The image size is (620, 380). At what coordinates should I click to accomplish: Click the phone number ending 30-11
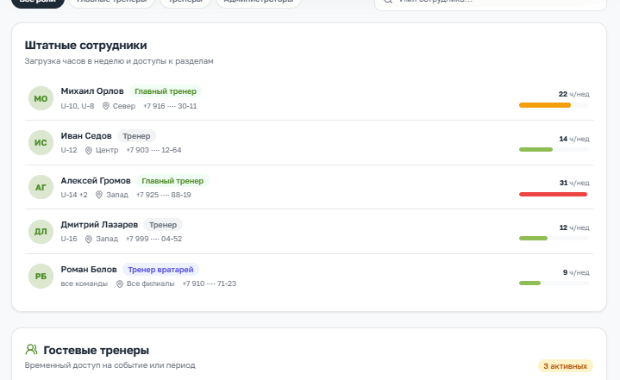(170, 106)
